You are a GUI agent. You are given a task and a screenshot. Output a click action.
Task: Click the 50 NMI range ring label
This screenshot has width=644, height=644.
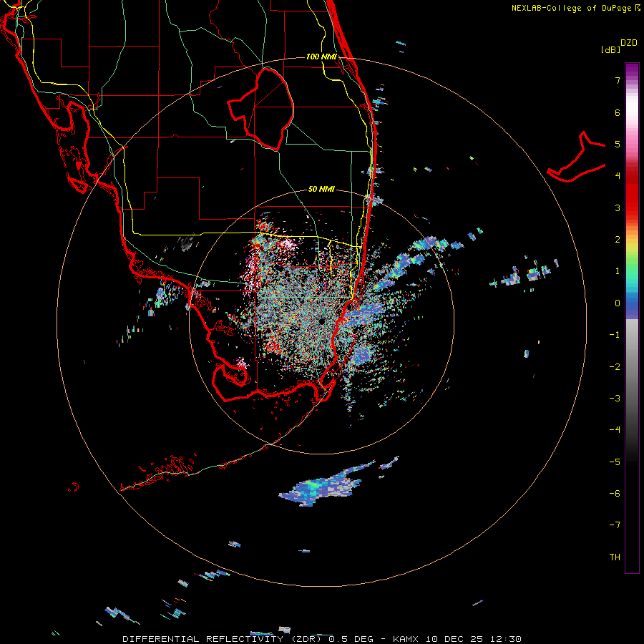pos(321,190)
